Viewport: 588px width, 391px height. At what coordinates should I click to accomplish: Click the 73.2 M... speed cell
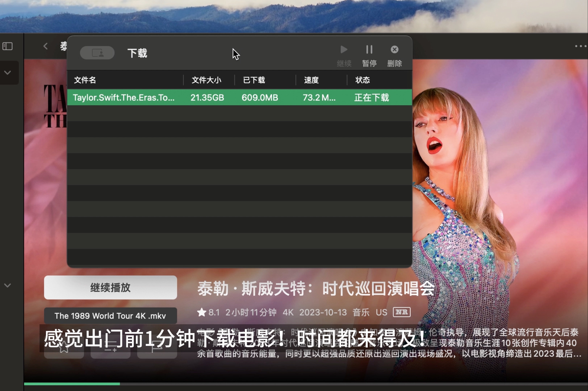pyautogui.click(x=319, y=98)
